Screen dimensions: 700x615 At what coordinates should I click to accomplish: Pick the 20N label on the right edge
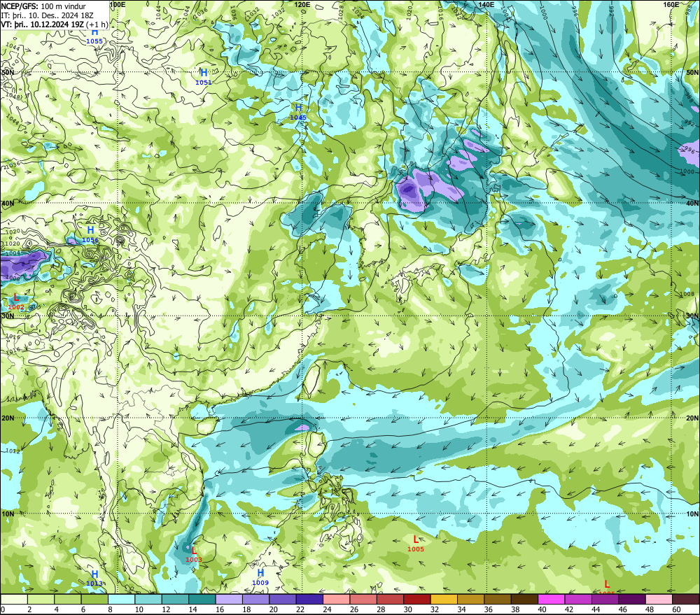[x=692, y=418]
